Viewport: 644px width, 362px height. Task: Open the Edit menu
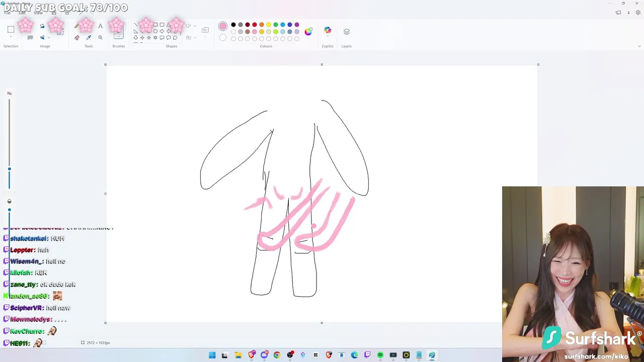pos(22,13)
